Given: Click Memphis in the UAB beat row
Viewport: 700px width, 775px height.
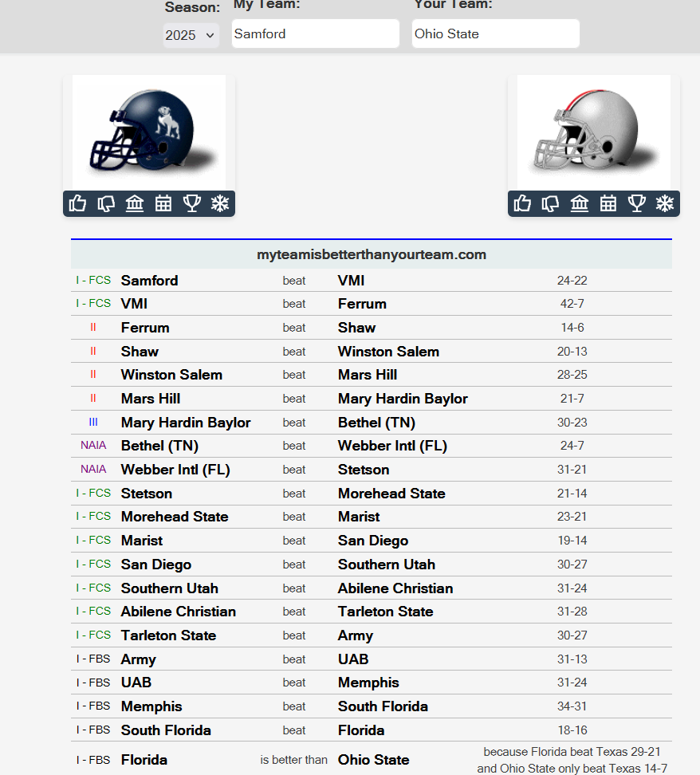Looking at the screenshot, I should pos(368,683).
